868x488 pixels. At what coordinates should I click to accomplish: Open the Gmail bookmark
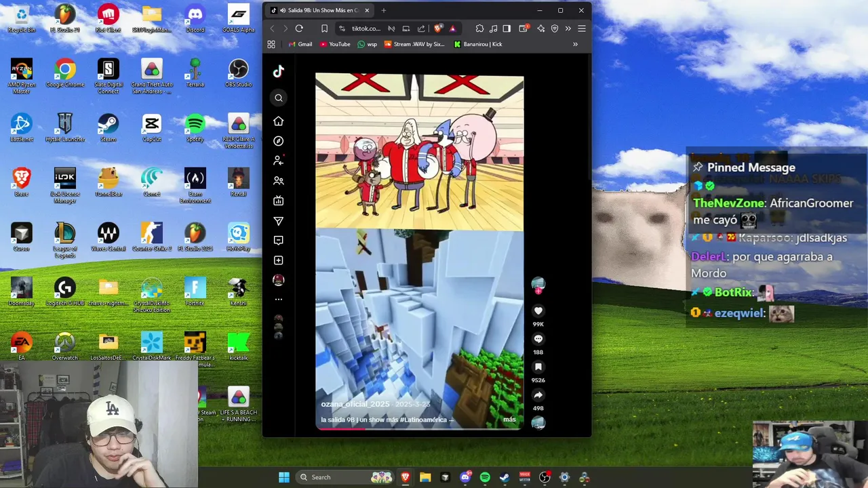300,44
